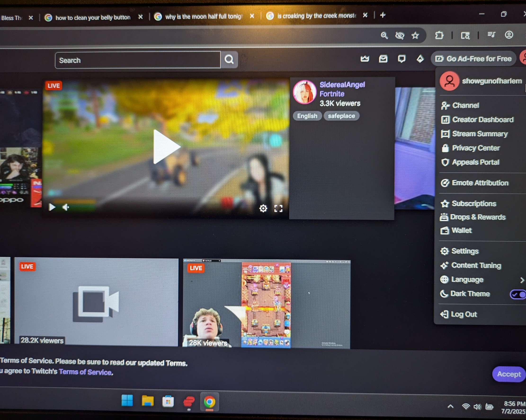Open notifications inbox icon
Screen dimensions: 526x420
tap(383, 59)
